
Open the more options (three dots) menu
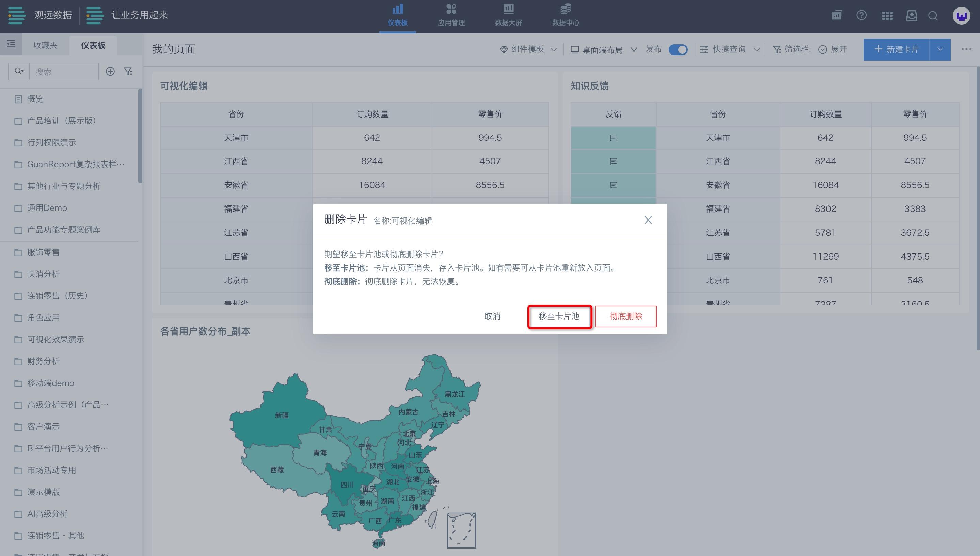(966, 49)
